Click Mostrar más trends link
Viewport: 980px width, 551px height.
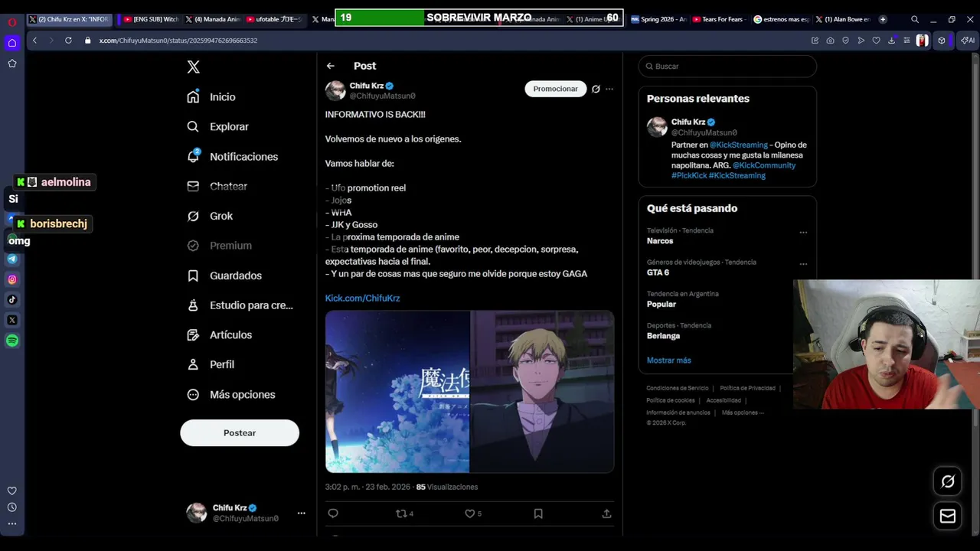click(668, 360)
